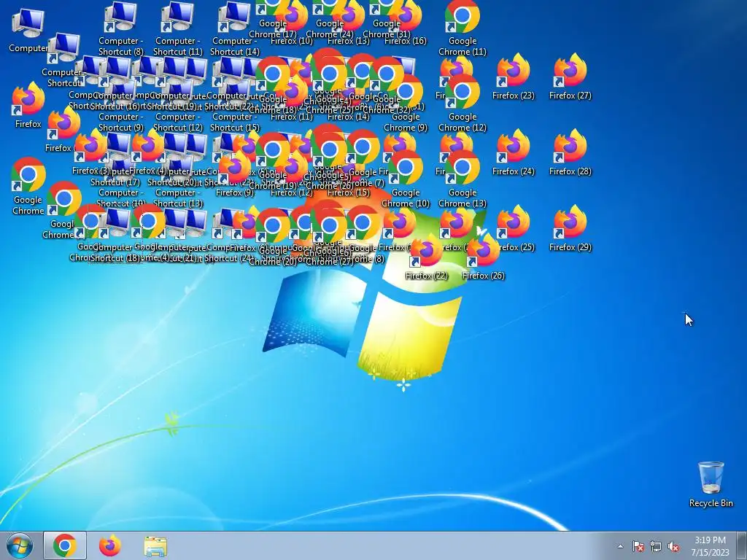747x560 pixels.
Task: Select the Computer desktop icon
Action: click(27, 29)
